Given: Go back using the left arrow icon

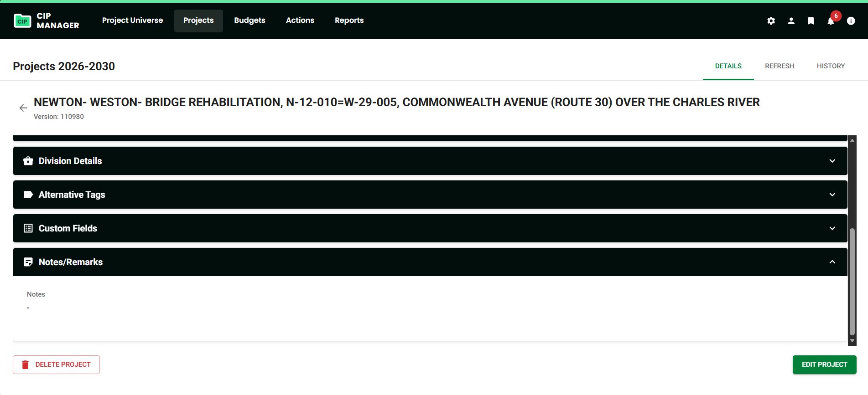Looking at the screenshot, I should coord(23,108).
